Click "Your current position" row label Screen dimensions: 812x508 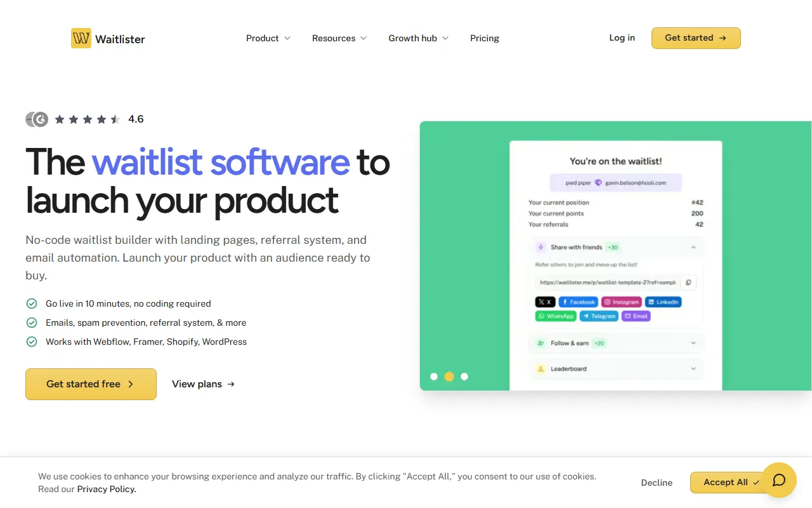pos(559,203)
